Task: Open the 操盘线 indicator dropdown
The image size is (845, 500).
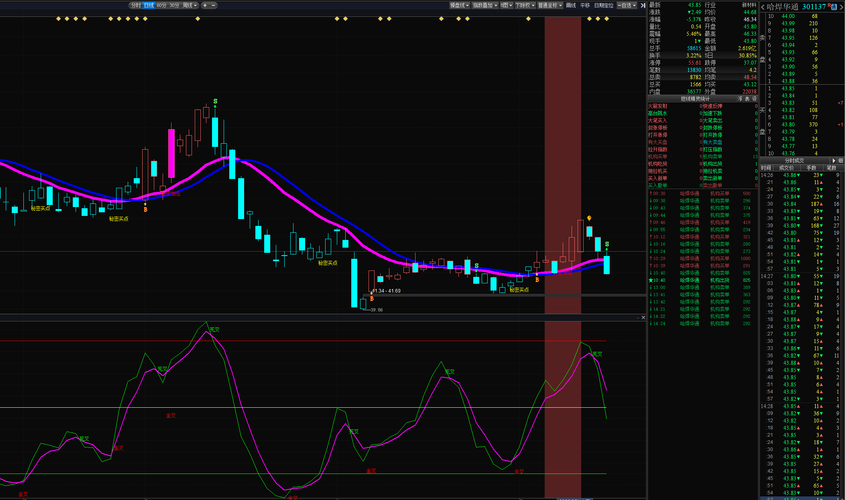Action: [460, 5]
